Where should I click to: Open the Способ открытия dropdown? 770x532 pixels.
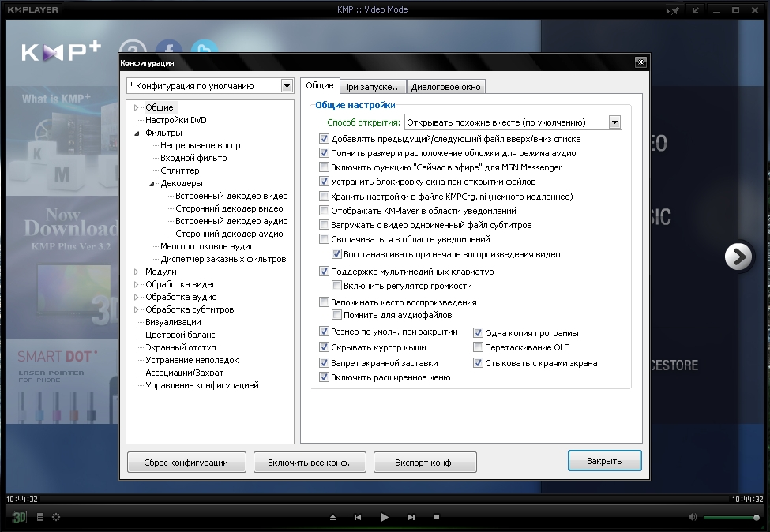coord(615,122)
